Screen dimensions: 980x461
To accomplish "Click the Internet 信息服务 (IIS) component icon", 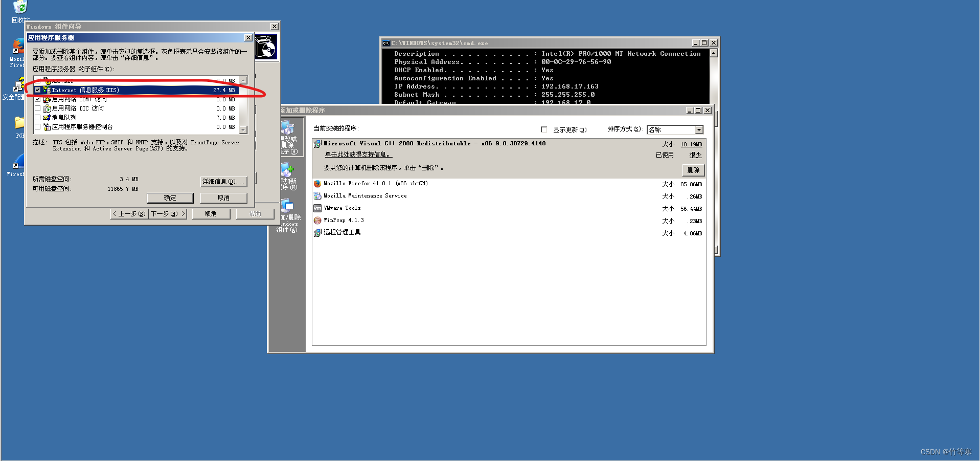I will (47, 90).
